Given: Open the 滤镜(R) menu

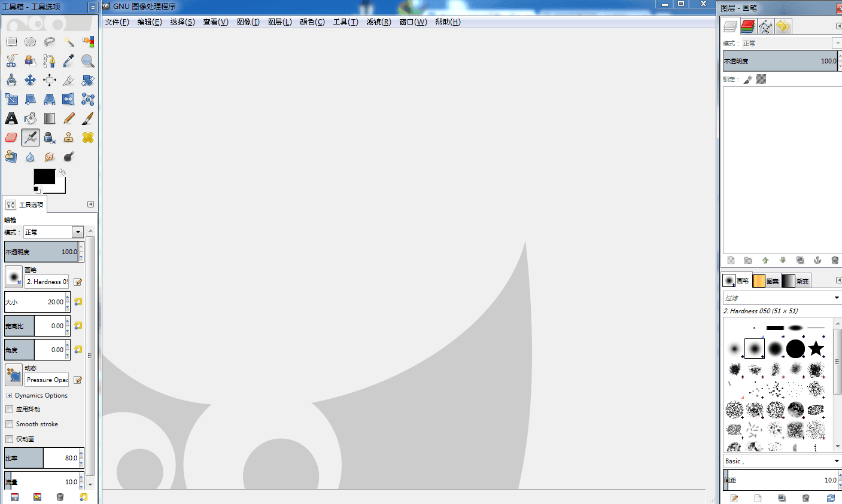Looking at the screenshot, I should pos(379,22).
